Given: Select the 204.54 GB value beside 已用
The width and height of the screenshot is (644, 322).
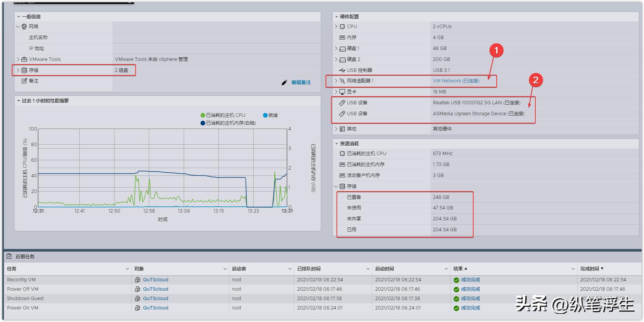Looking at the screenshot, I should pyautogui.click(x=445, y=230).
